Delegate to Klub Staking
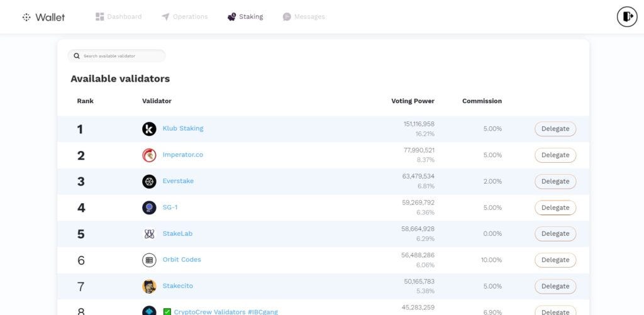 tap(555, 129)
